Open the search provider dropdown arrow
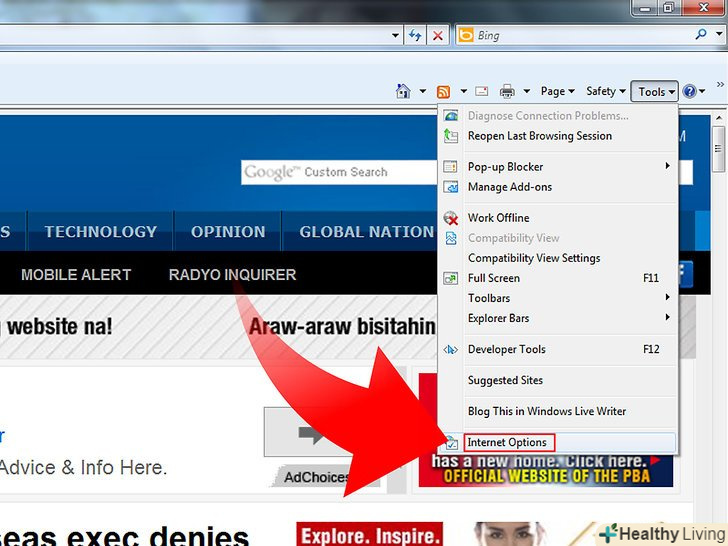Screen dimensions: 728x546 (x=719, y=34)
